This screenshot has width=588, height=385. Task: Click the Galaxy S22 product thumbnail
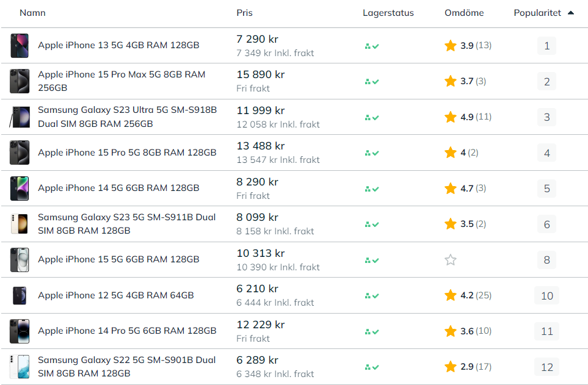tap(20, 367)
